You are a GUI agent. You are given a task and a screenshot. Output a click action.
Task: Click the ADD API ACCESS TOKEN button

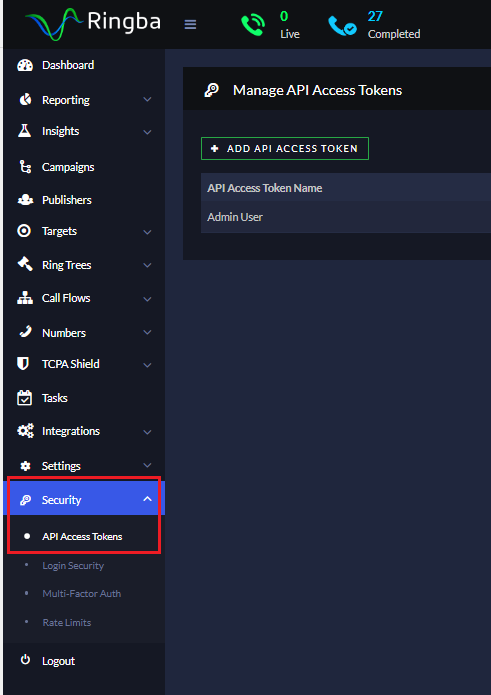(x=285, y=148)
